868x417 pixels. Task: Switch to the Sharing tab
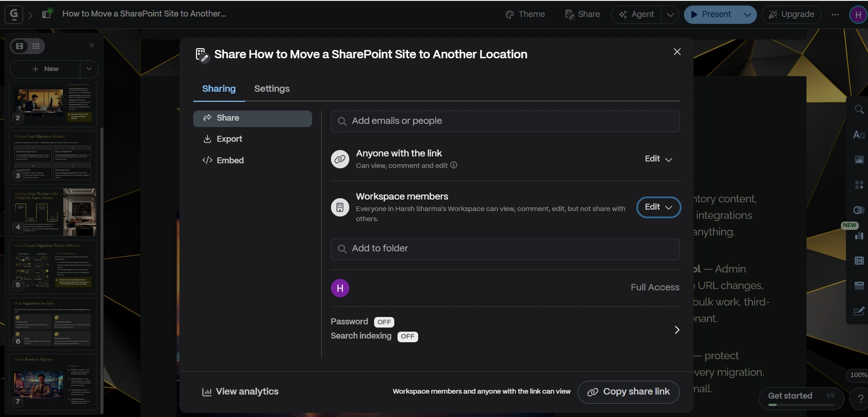[219, 89]
